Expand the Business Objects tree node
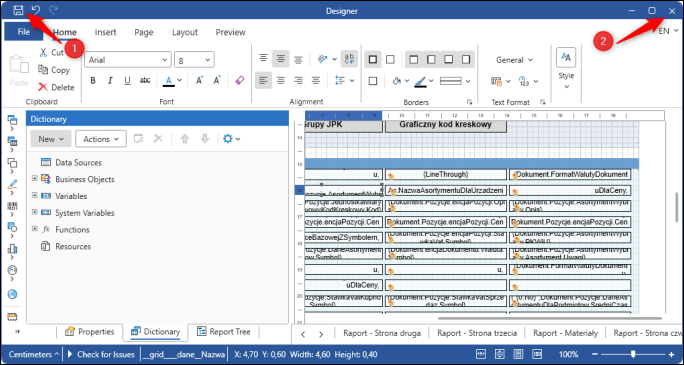The height and width of the screenshot is (365, 684). tap(35, 178)
